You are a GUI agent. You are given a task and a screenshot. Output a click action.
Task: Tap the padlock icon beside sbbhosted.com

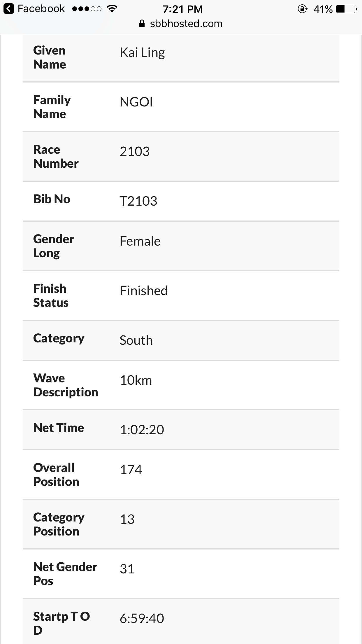point(142,24)
